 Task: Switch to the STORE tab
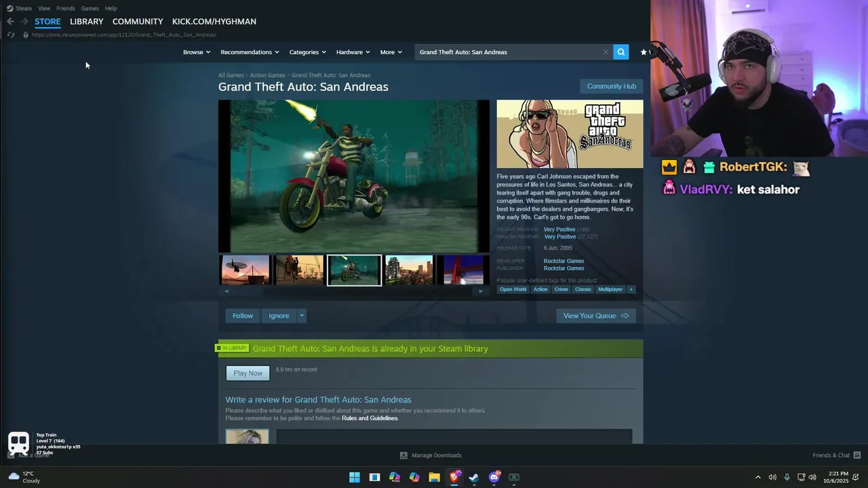(47, 22)
